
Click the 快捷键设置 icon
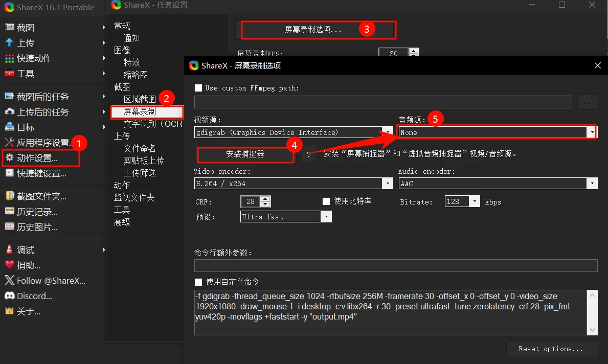[x=9, y=173]
